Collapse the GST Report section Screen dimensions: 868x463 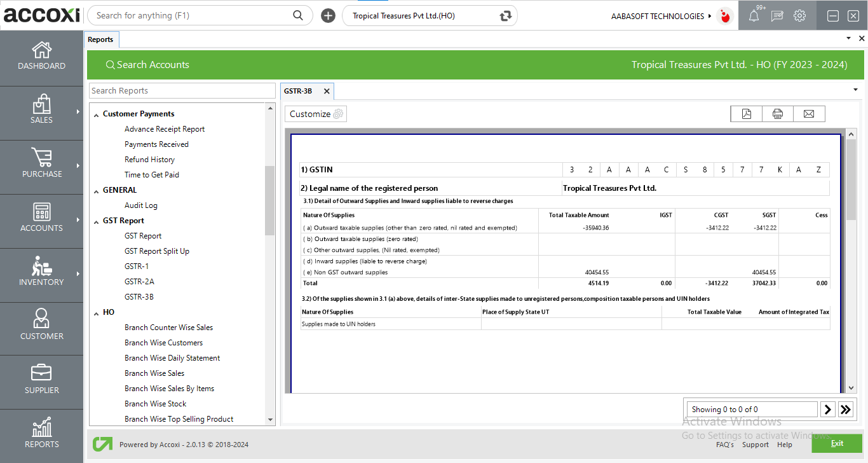pos(97,221)
